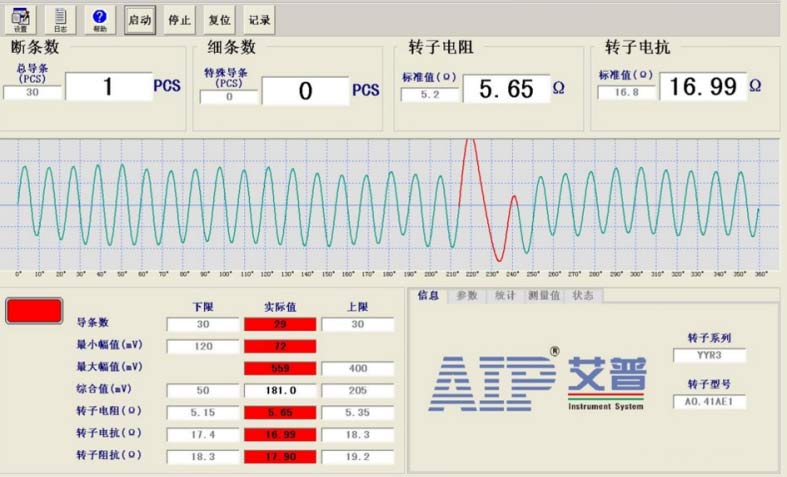787x477 pixels.
Task: Click the 复位 reset button
Action: pyautogui.click(x=219, y=20)
